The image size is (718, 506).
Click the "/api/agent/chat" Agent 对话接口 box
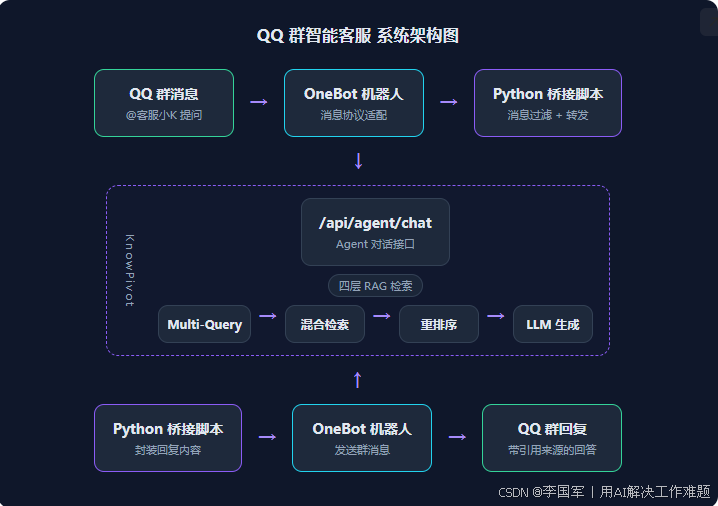pos(375,232)
